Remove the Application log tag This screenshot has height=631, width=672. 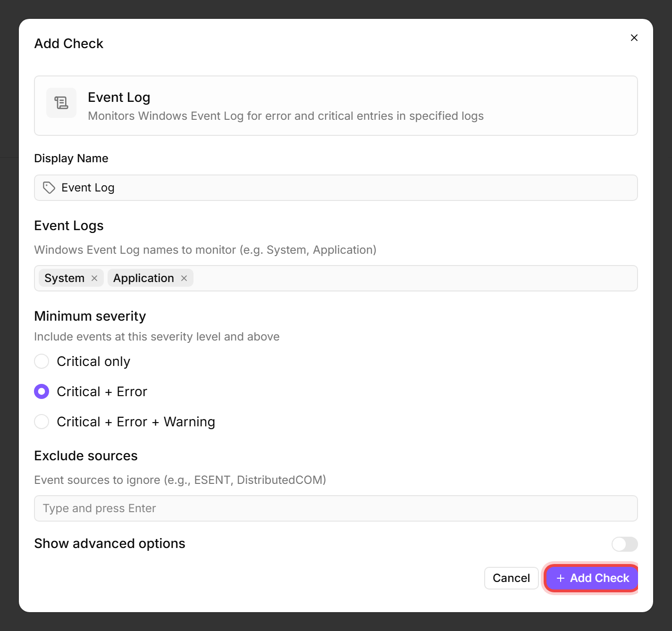click(x=184, y=278)
